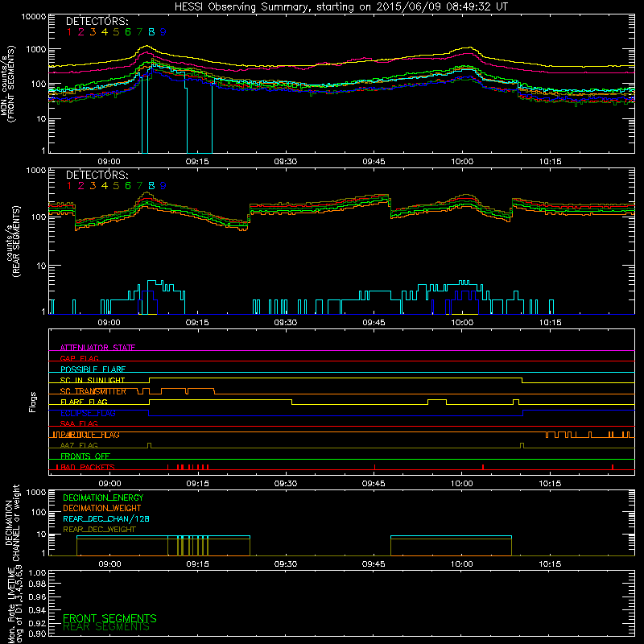Viewport: 644px width, 644px height.
Task: Click the 09:00 tick label under the front segments plot
Action: (x=109, y=162)
